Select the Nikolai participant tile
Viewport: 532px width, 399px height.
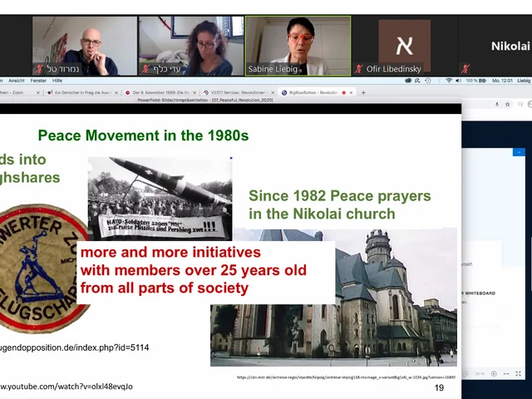pos(495,46)
